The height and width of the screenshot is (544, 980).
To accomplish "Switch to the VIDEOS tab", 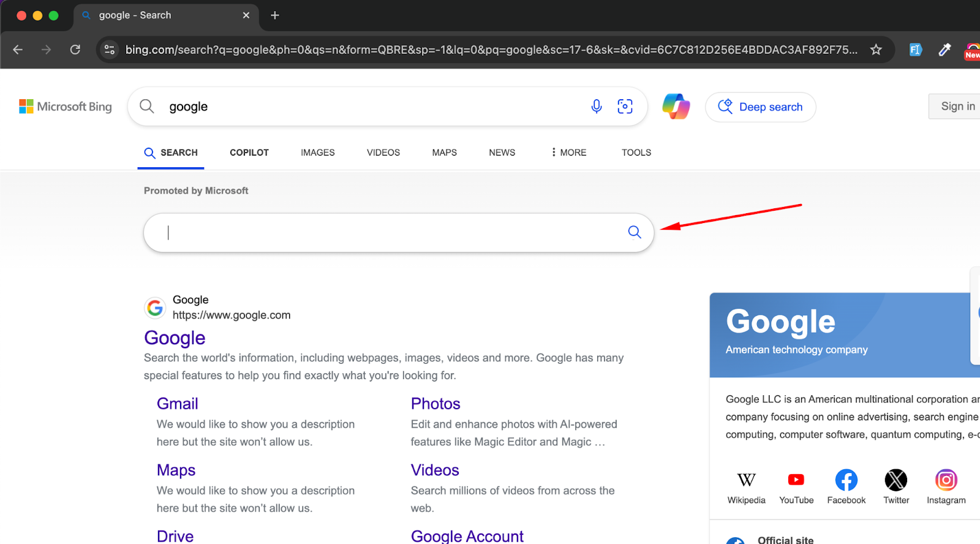I will pos(383,153).
